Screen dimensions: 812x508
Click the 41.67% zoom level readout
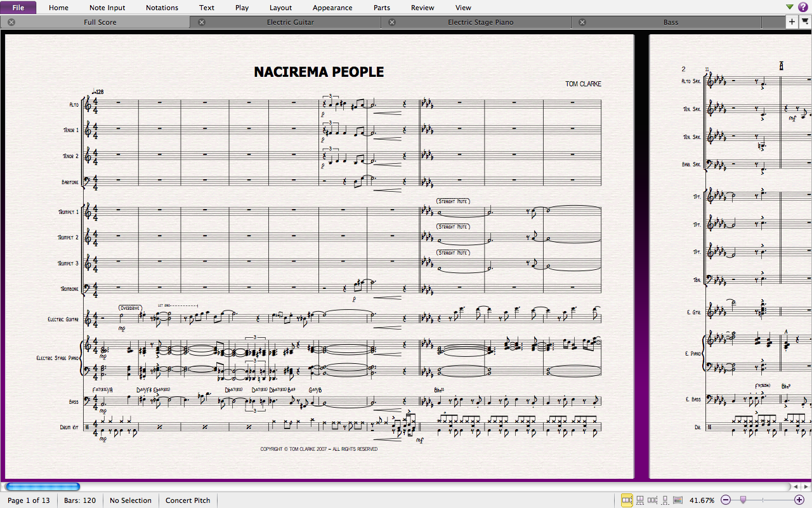pos(702,500)
